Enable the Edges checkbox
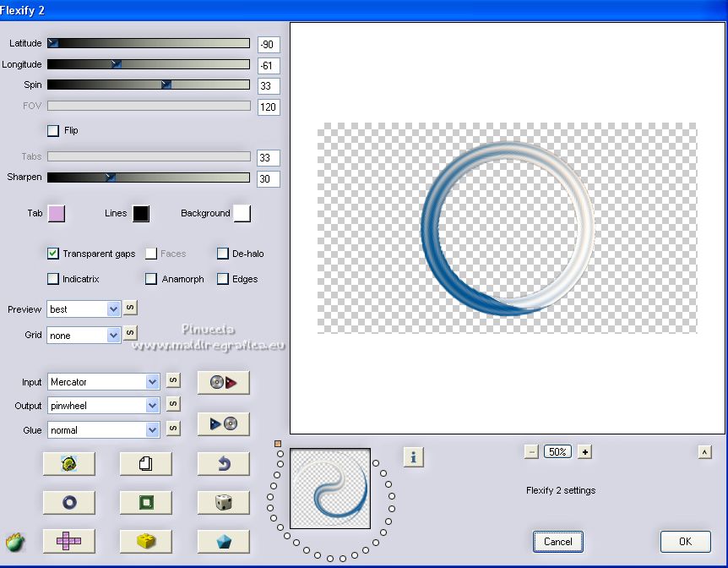 (223, 279)
